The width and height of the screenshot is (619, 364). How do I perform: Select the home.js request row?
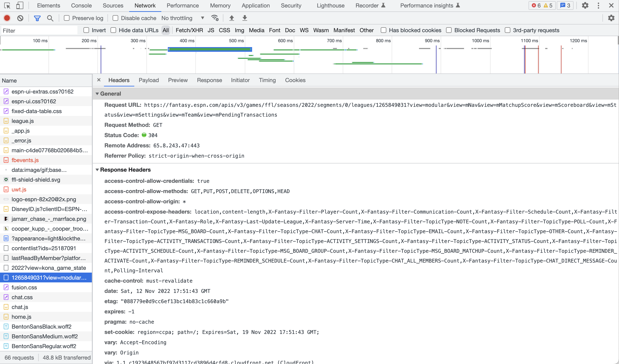coord(46,317)
